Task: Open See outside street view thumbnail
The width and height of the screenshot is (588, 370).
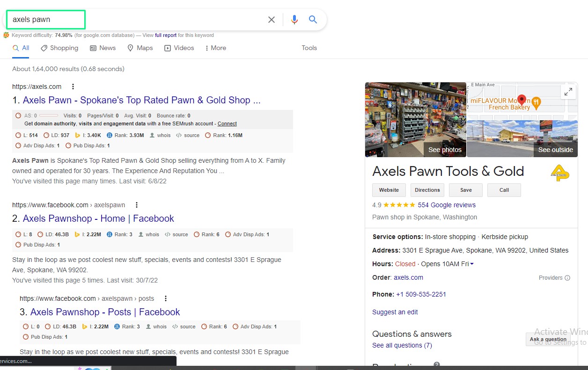Action: 522,138
